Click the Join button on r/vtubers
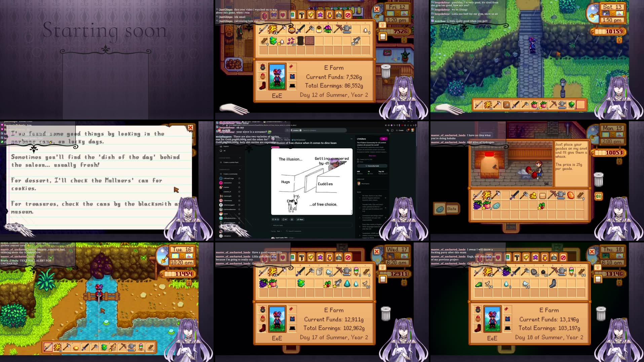 (383, 139)
